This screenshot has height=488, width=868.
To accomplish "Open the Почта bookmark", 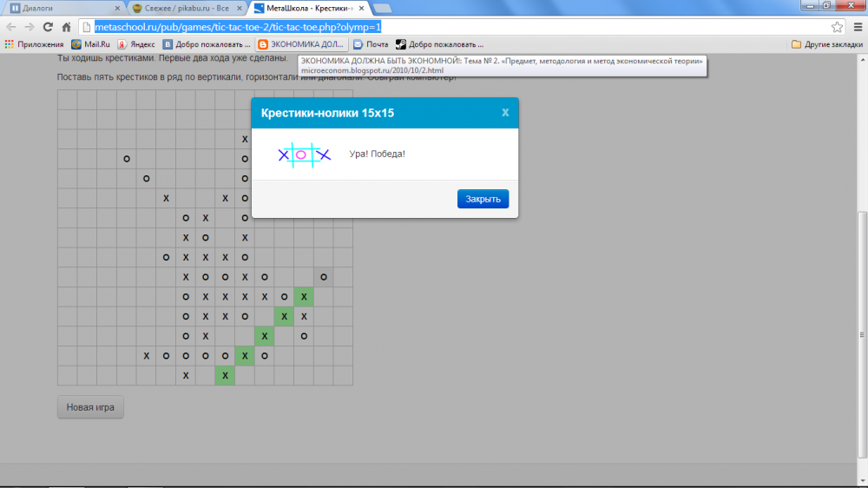I will pos(371,44).
